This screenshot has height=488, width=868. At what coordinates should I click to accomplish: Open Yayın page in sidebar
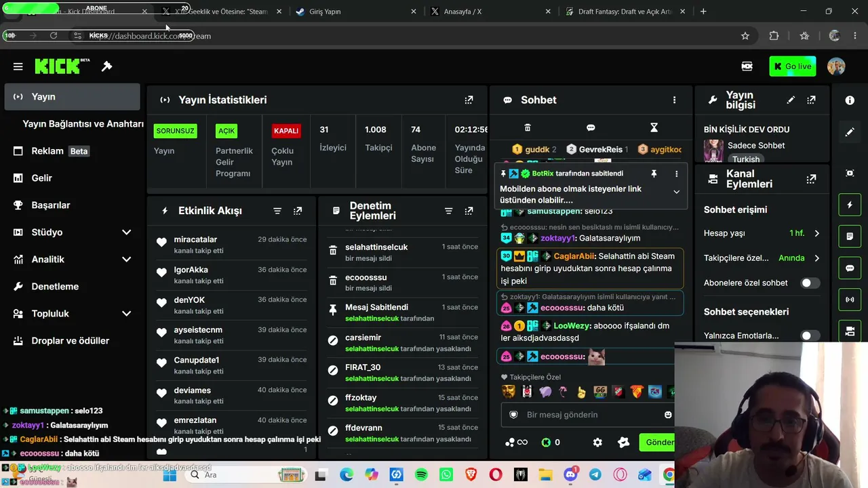click(72, 97)
